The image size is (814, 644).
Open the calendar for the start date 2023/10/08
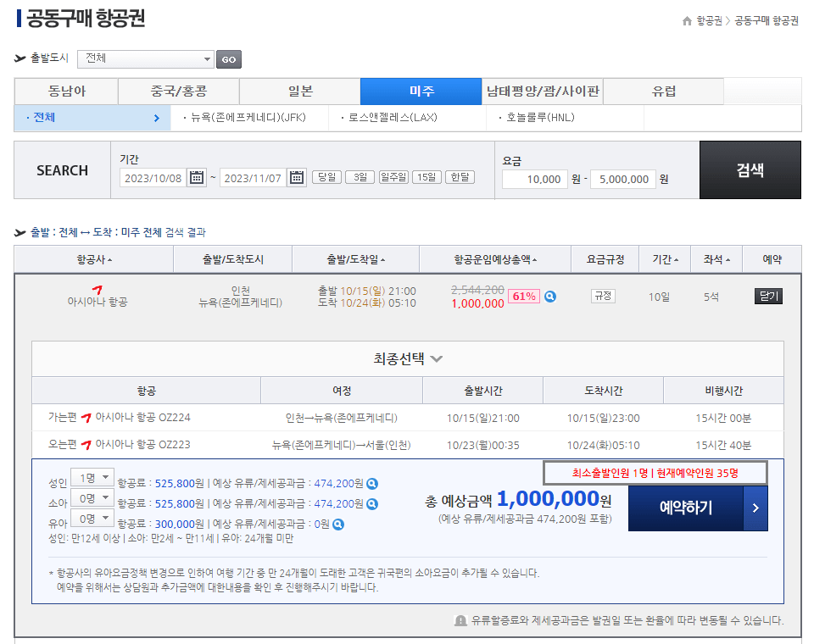click(196, 179)
